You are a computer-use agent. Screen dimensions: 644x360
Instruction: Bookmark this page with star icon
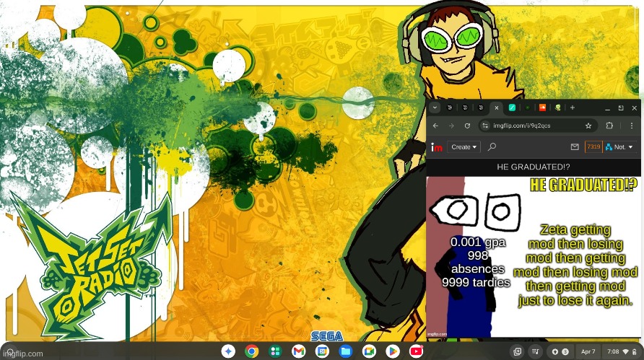(588, 126)
